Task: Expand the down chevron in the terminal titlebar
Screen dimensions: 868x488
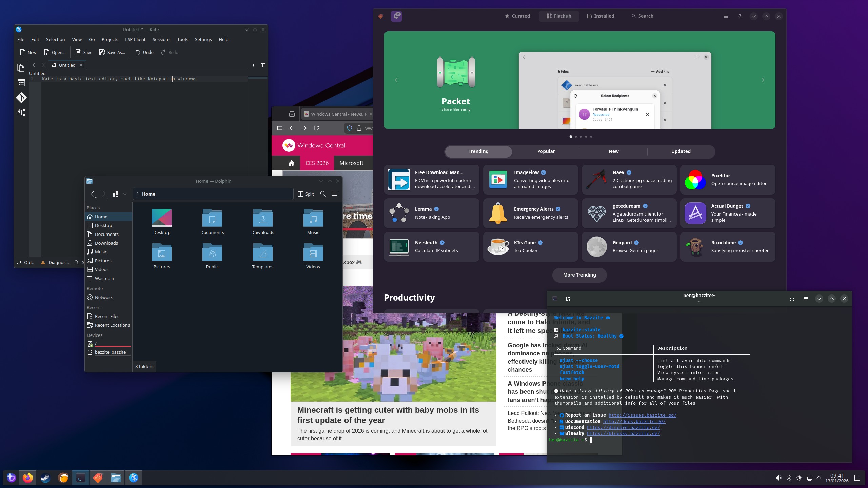Action: (x=819, y=299)
